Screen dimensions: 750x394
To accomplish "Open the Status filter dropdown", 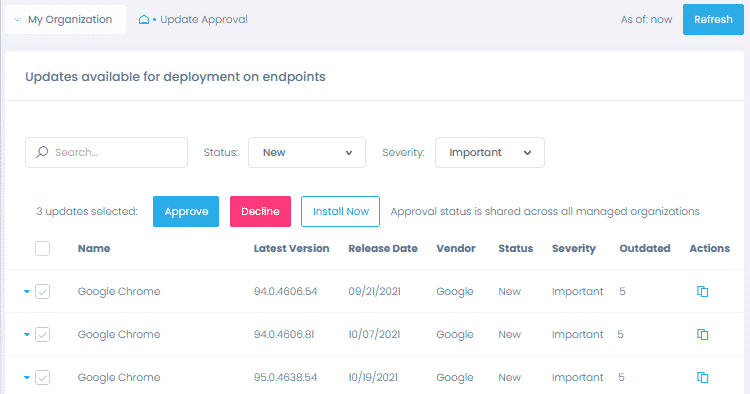I will click(x=307, y=153).
